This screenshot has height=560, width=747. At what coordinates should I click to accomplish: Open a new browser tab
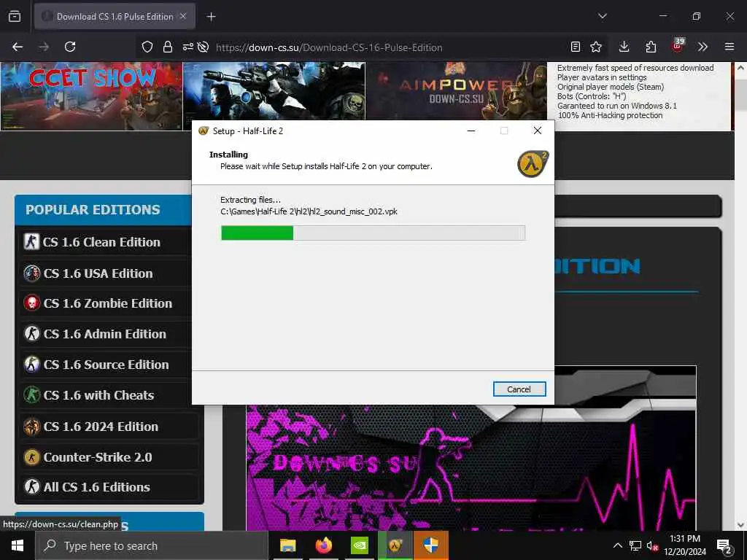pyautogui.click(x=211, y=17)
